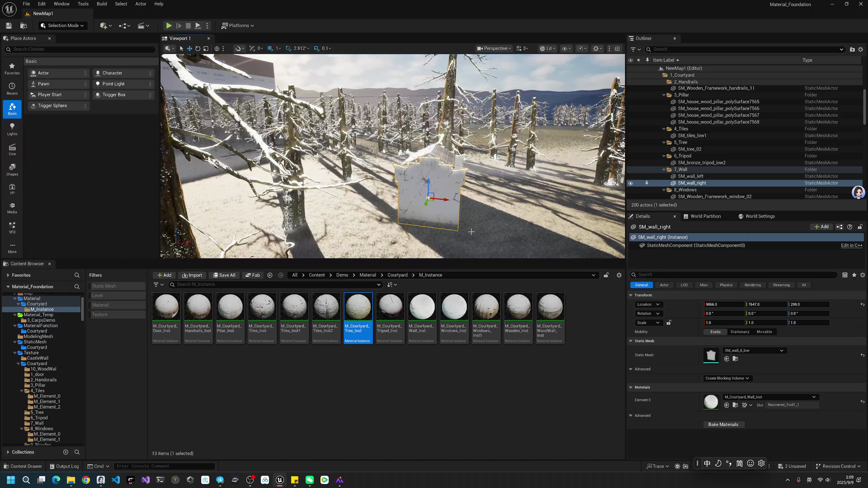Click the Bake Materials button
868x488 pixels.
tap(723, 424)
